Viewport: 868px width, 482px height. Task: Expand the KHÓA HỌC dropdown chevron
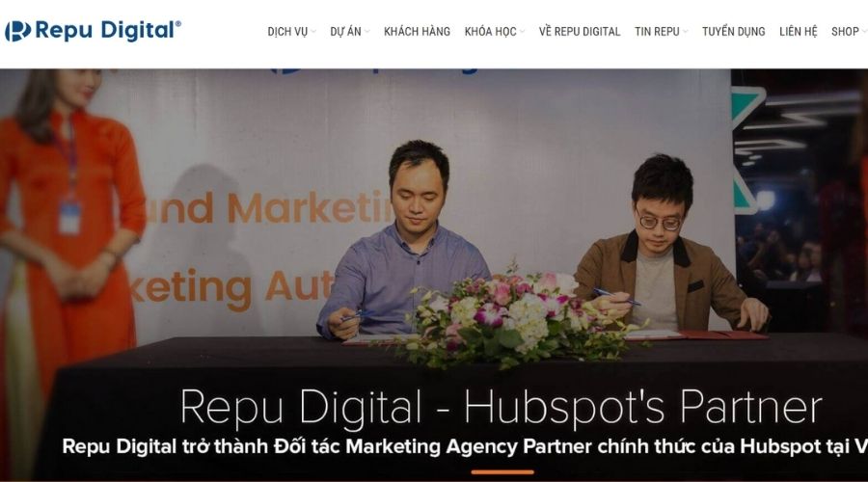tap(522, 32)
